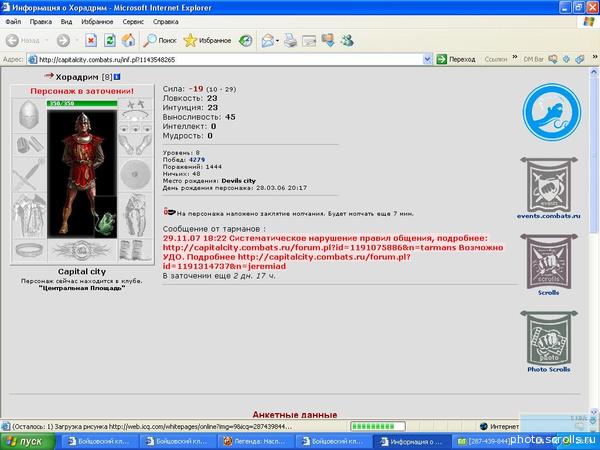Switch to the Легенда: Насл... taskbar item
Screen dimensions: 600x450
click(255, 442)
